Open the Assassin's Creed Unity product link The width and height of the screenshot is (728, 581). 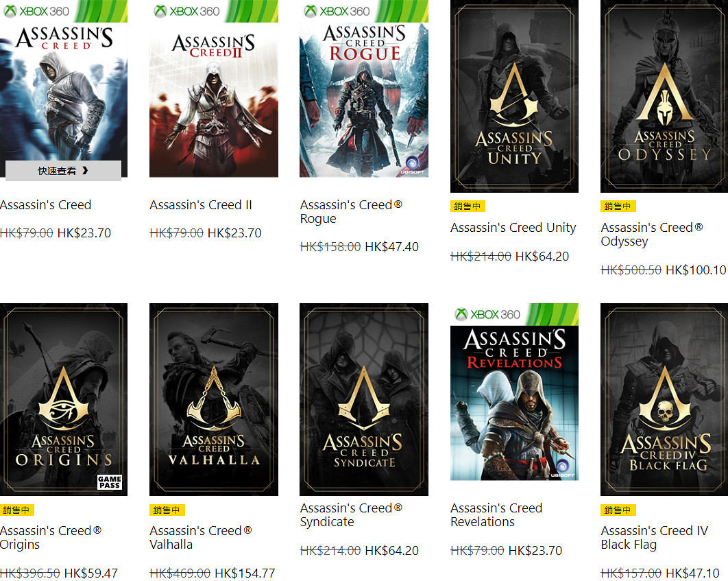[x=513, y=227]
